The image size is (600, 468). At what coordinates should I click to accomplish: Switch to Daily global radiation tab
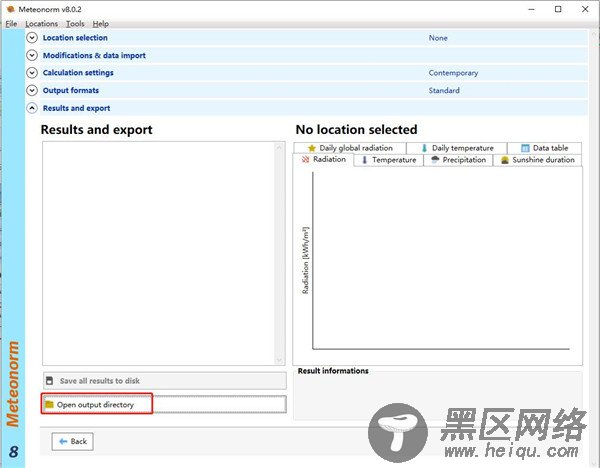(350, 148)
